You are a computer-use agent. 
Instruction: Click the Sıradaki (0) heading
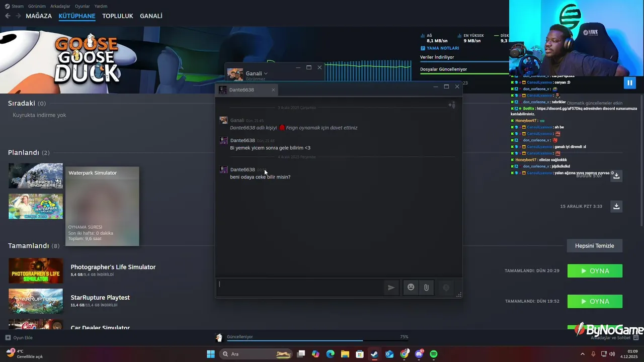click(x=27, y=103)
